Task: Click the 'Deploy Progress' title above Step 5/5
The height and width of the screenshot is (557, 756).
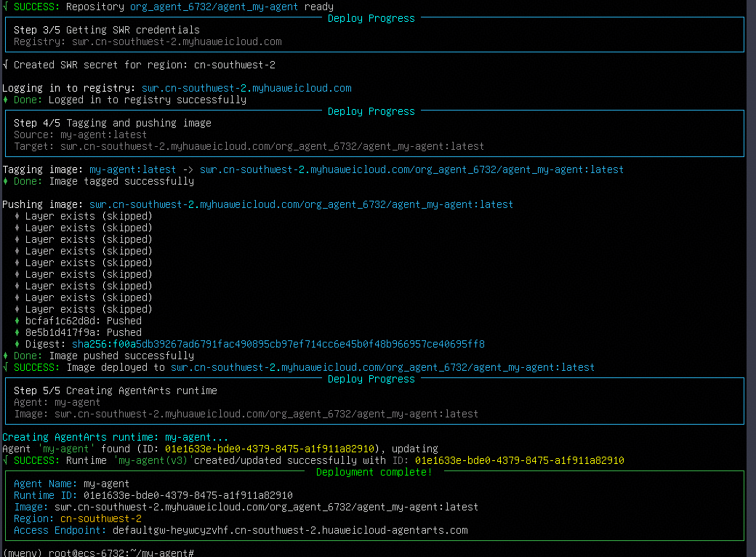Action: coord(371,379)
